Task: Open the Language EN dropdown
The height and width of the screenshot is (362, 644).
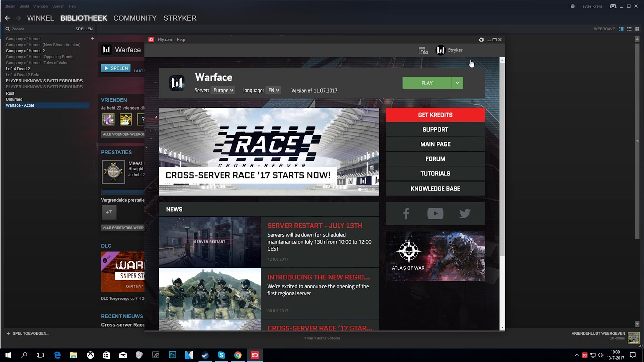Action: pyautogui.click(x=273, y=90)
